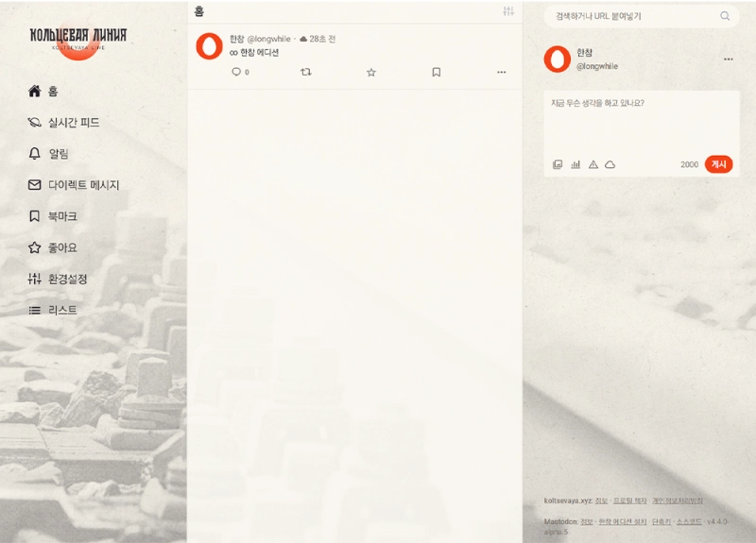Image resolution: width=756 pixels, height=543 pixels.
Task: Open the cloud visibility selector in composer
Action: point(610,164)
